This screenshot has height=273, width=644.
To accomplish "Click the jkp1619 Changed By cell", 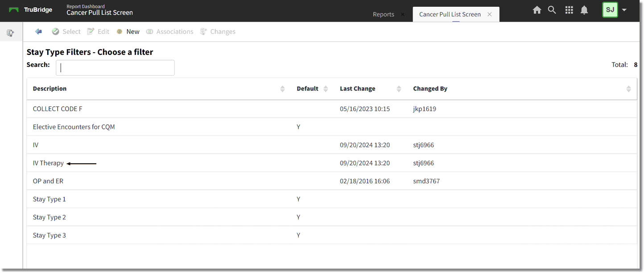I will pos(425,109).
